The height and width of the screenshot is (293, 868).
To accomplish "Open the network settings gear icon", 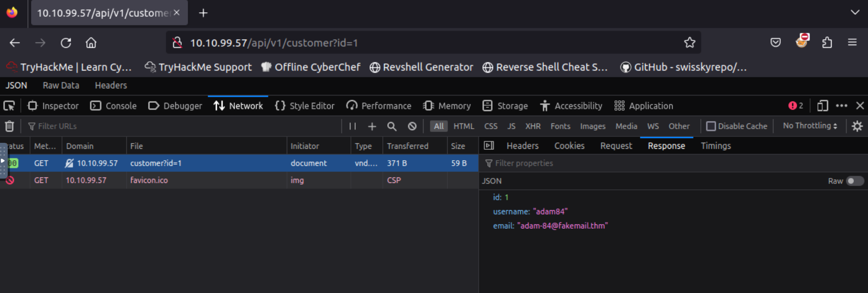I will pyautogui.click(x=857, y=126).
